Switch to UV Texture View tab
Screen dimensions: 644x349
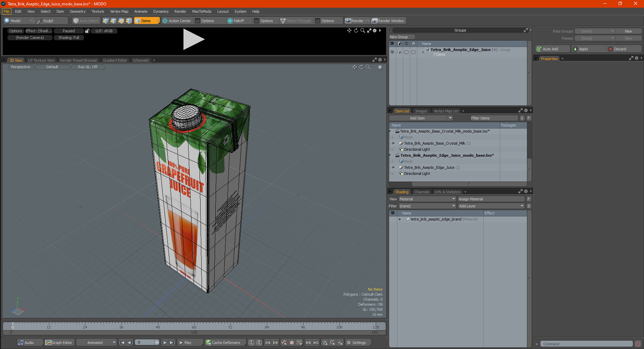(41, 60)
